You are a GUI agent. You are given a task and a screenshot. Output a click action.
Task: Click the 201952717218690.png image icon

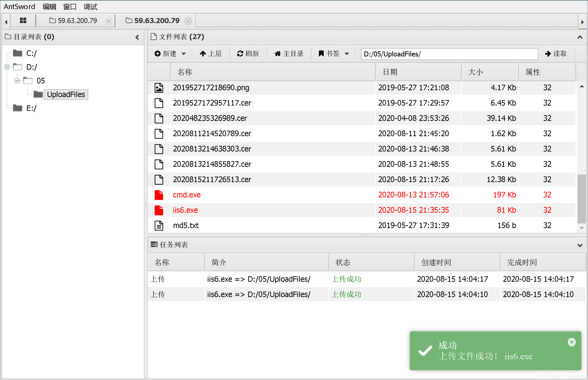tap(159, 88)
